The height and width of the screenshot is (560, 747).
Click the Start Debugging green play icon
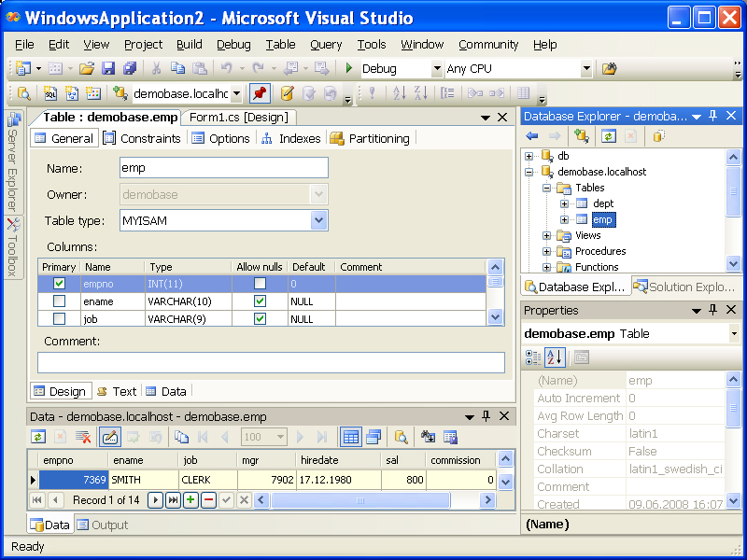tap(348, 68)
